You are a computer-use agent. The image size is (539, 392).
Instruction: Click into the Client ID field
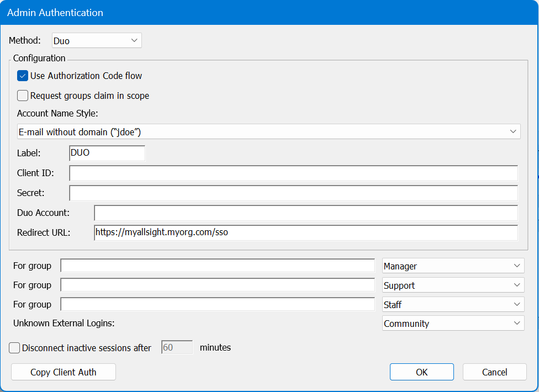click(293, 173)
